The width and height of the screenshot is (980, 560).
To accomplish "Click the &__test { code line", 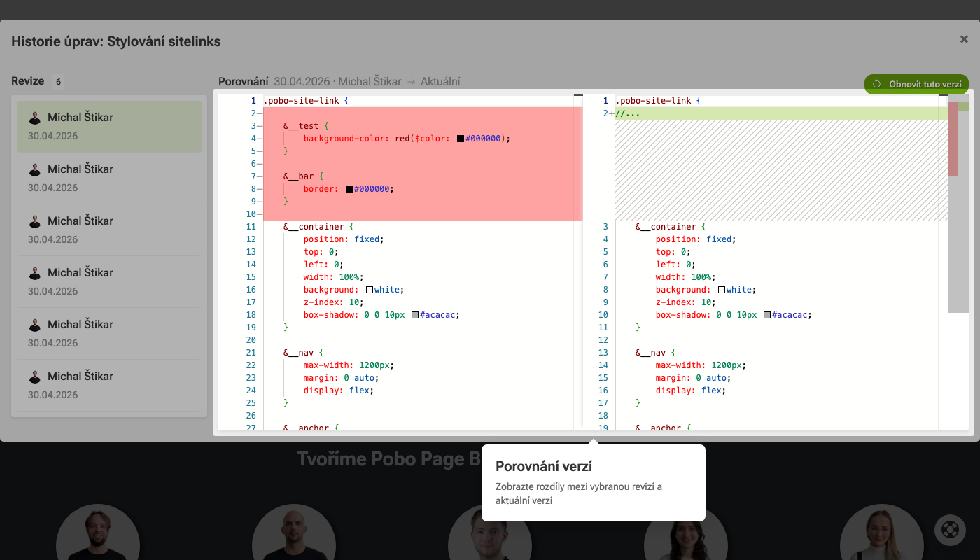I will 306,126.
